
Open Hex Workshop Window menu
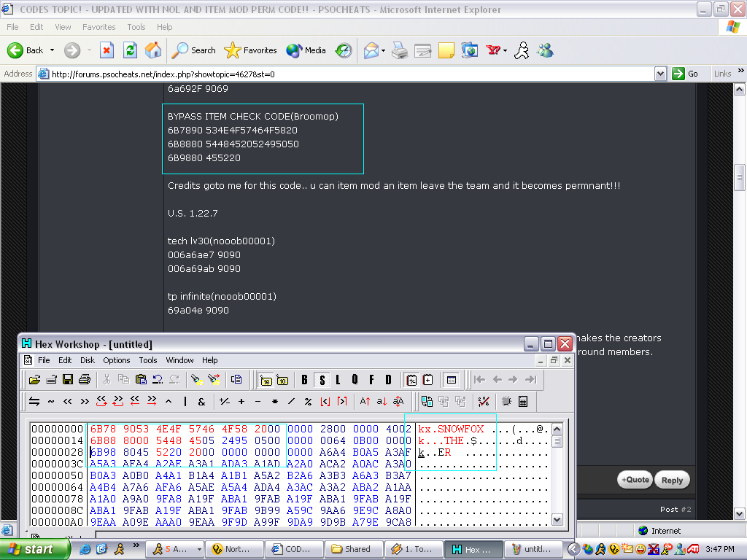tap(179, 360)
